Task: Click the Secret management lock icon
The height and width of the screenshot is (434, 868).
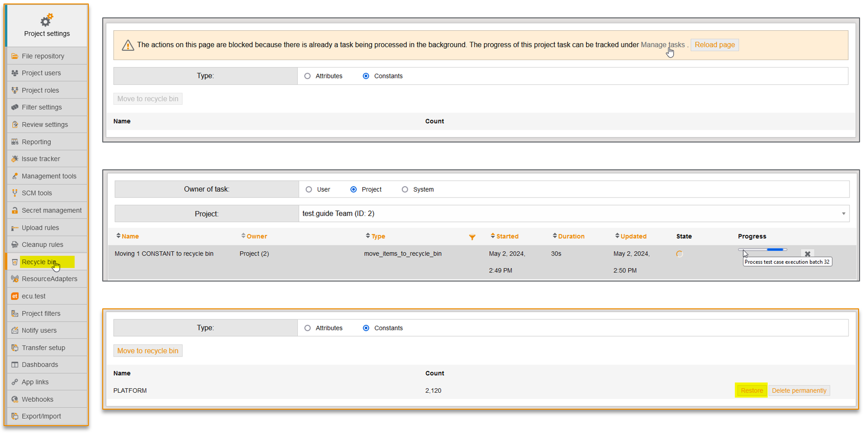Action: (x=15, y=211)
